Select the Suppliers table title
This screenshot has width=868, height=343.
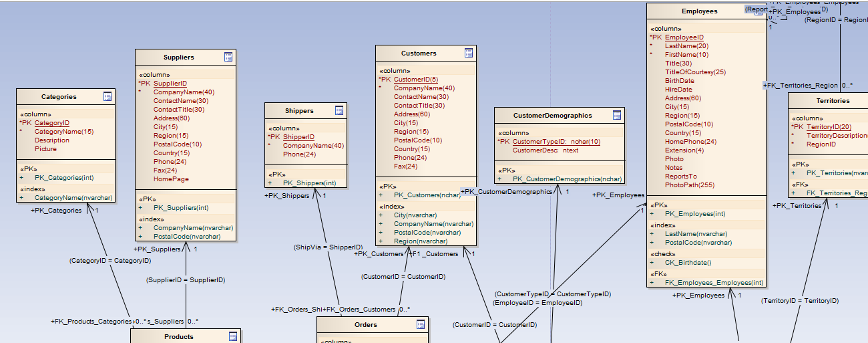click(179, 58)
